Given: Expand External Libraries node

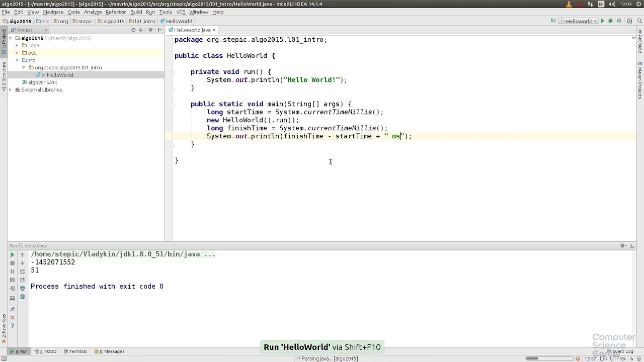Looking at the screenshot, I should pos(11,90).
